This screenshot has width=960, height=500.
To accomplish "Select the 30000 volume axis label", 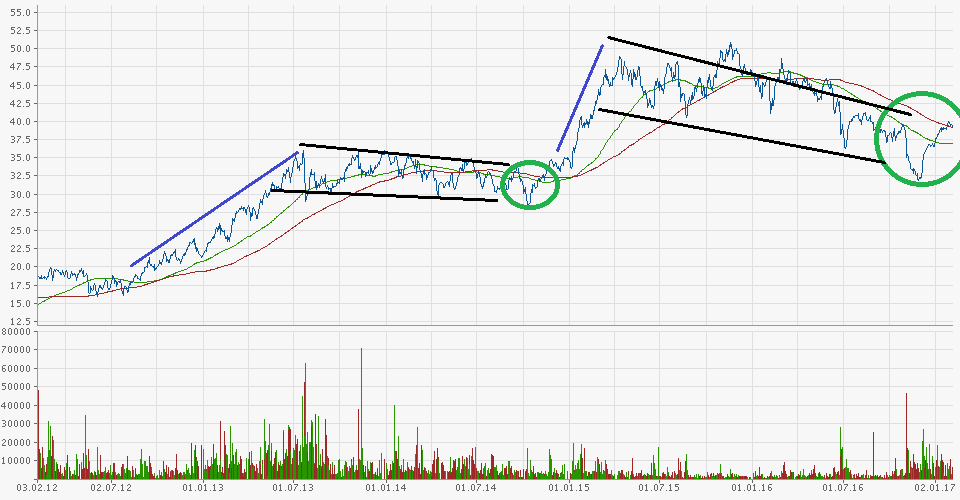I will tap(15, 424).
